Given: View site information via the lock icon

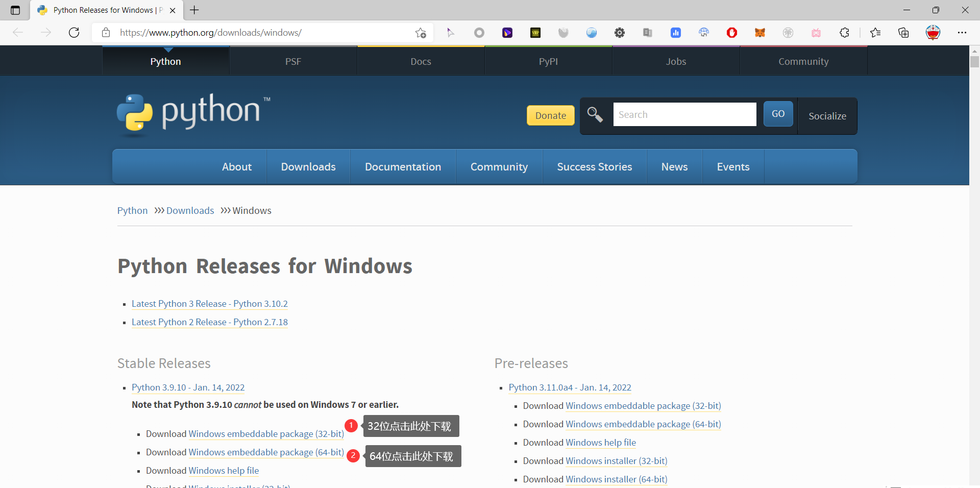Looking at the screenshot, I should tap(106, 33).
